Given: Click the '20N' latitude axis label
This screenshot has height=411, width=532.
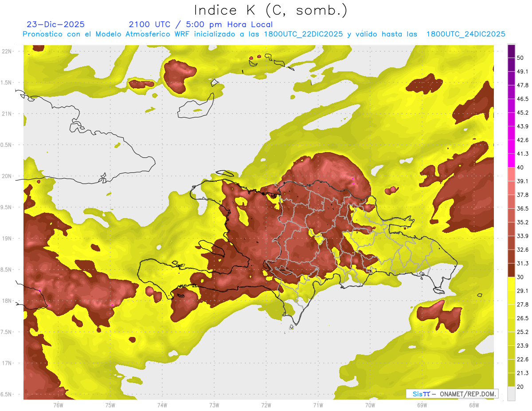Looking at the screenshot, I should point(7,176).
